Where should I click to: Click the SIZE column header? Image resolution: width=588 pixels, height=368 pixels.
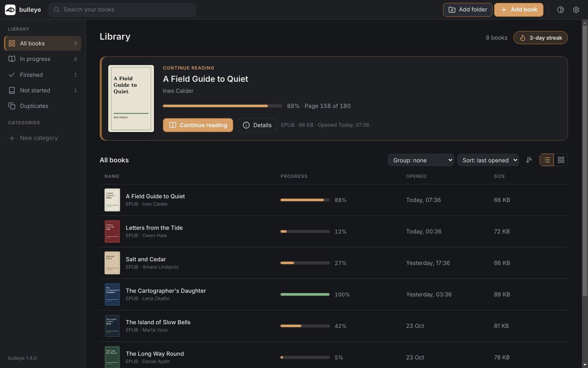(499, 176)
